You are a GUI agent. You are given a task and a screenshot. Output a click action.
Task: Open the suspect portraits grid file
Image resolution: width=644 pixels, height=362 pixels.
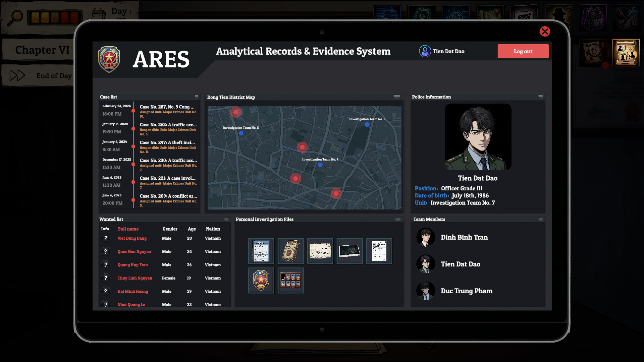point(290,281)
